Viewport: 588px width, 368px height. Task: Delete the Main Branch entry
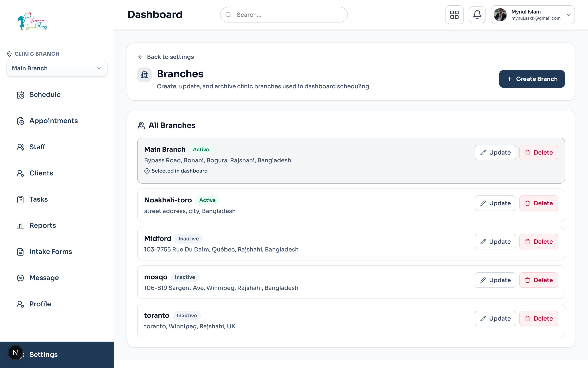tap(538, 153)
